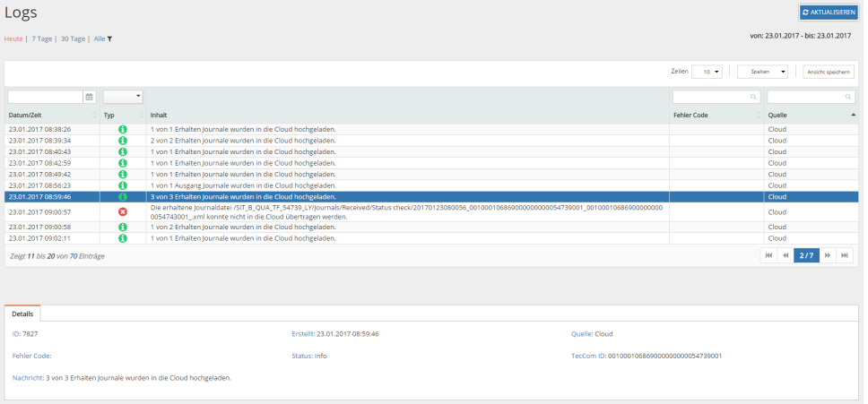Click the 70 entries count in the table footer
Image resolution: width=868 pixels, height=404 pixels.
[73, 256]
